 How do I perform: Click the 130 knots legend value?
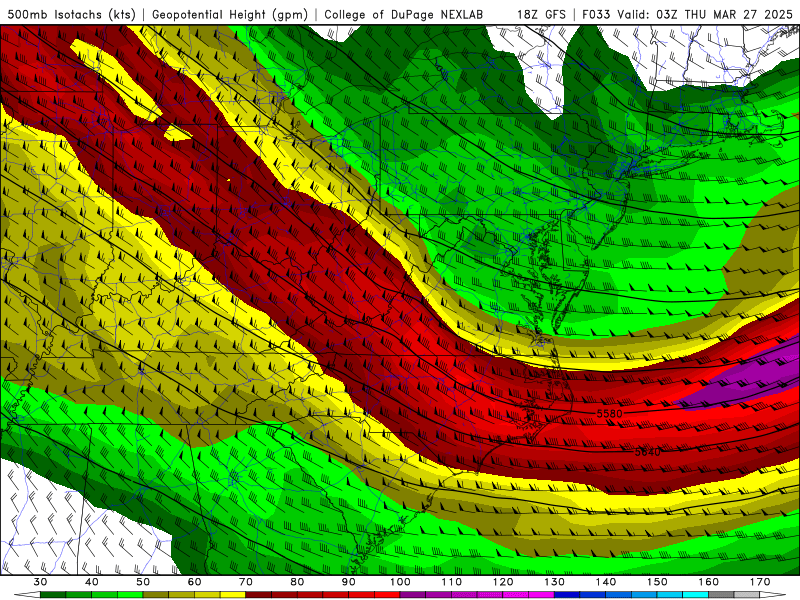554,582
